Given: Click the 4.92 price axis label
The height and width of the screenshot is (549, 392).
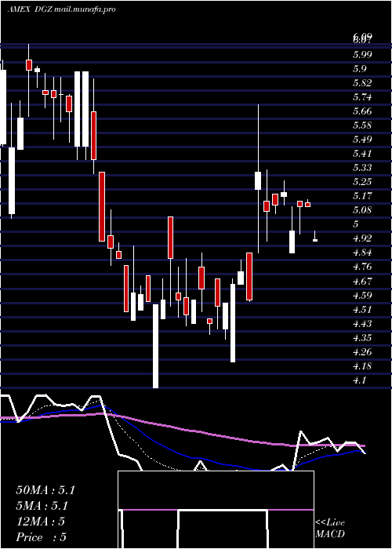Looking at the screenshot, I should click(362, 238).
